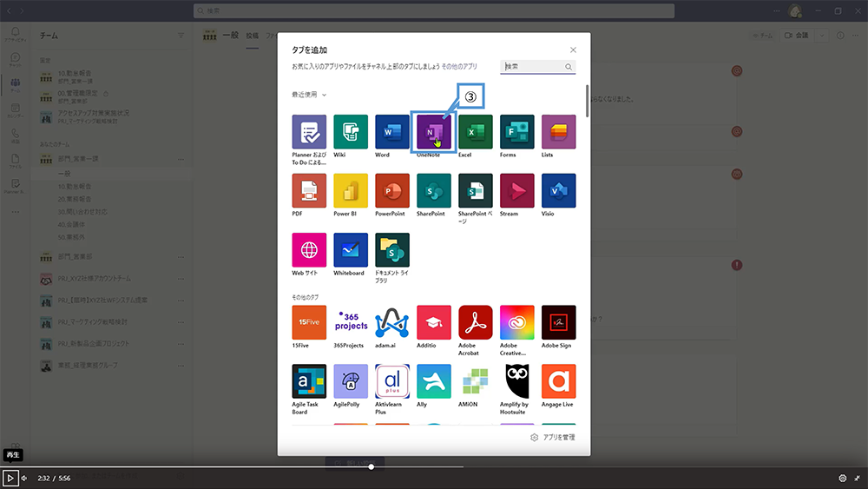This screenshot has height=489, width=868.
Task: Click the Teams top search bar
Action: tap(434, 10)
